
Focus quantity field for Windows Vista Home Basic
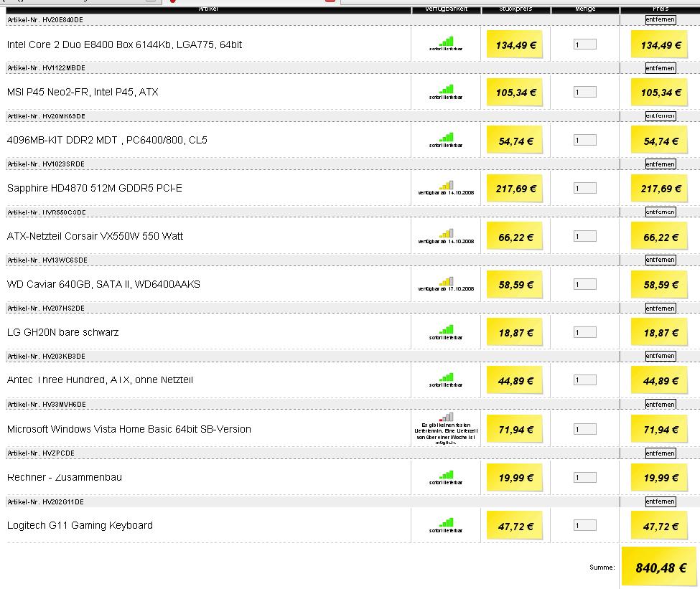click(585, 429)
